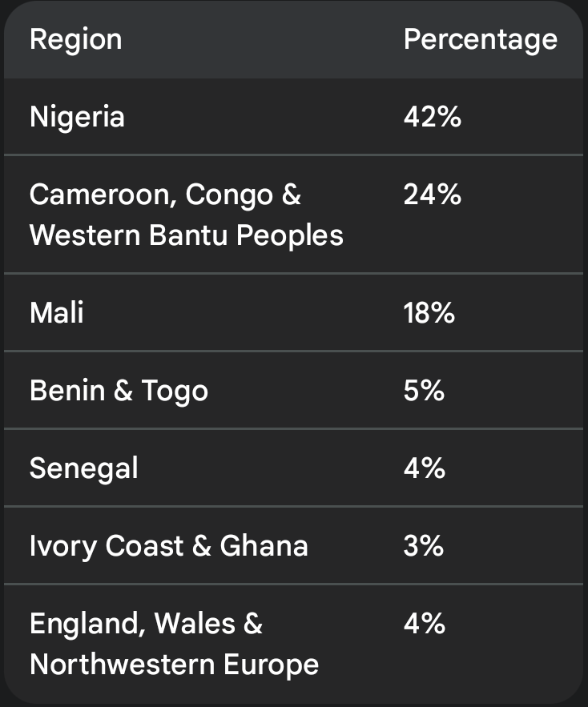Screen dimensions: 588x707
Task: Click the 42% value for Nigeria
Action: click(432, 117)
